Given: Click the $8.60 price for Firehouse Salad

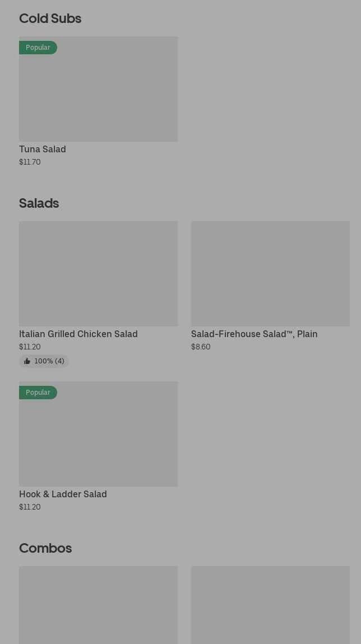Looking at the screenshot, I should tap(201, 347).
